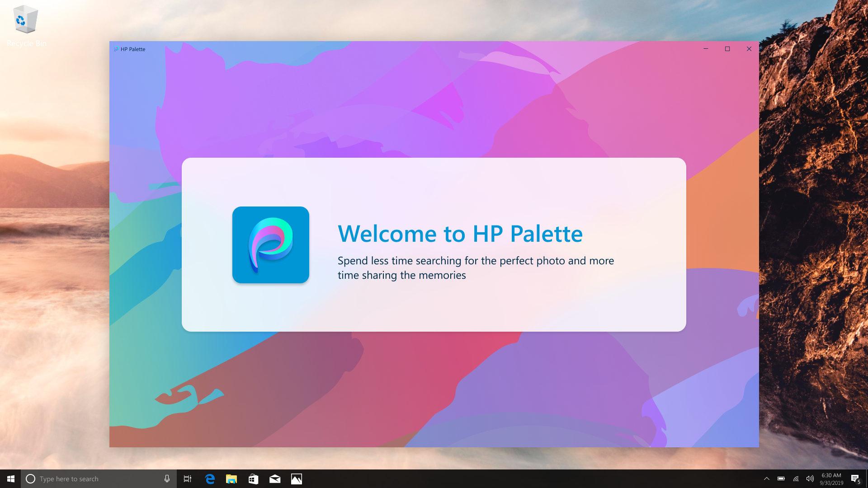The height and width of the screenshot is (488, 868).
Task: Click the HP Palette logo icon
Action: [x=270, y=245]
